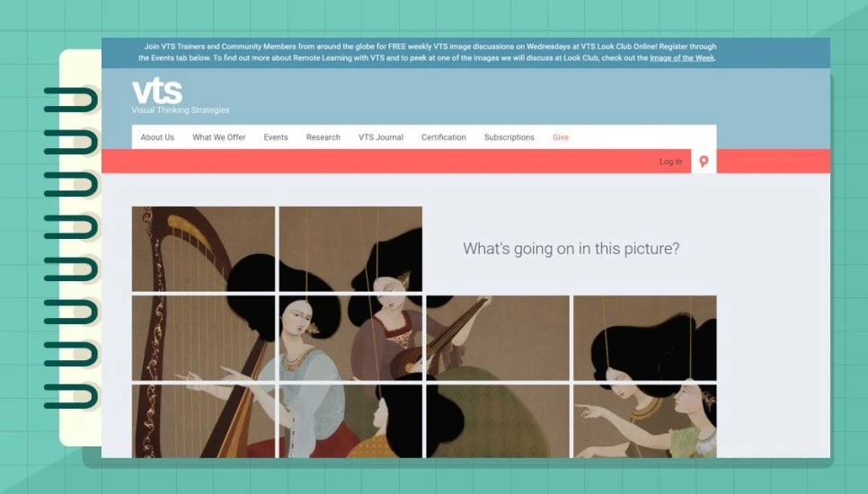This screenshot has width=868, height=494.
Task: Open the lute neck image tile
Action: (498, 338)
